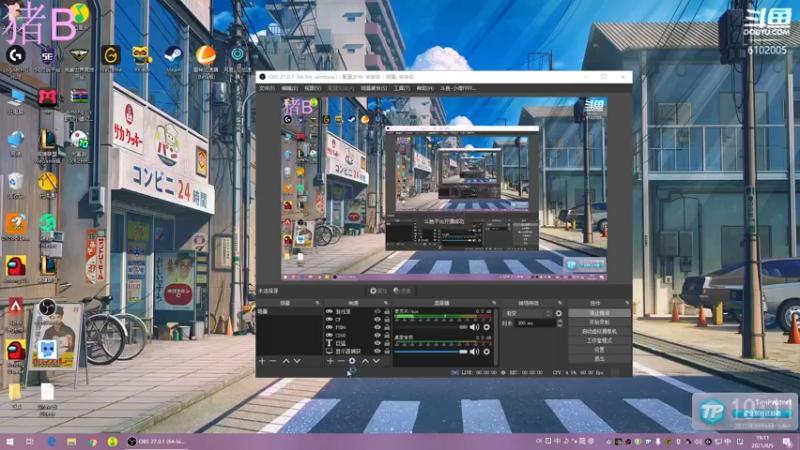
Task: Toggle lock on the PUBG source
Action: click(387, 328)
